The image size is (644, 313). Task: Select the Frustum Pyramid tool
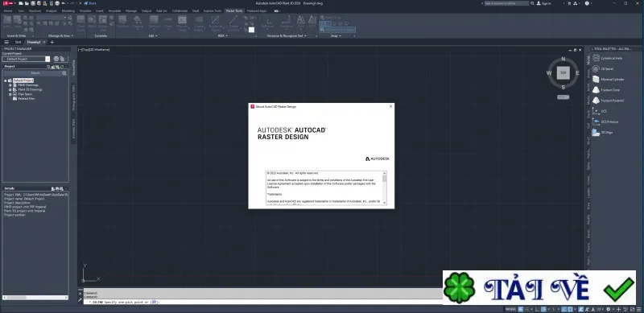[x=608, y=101]
